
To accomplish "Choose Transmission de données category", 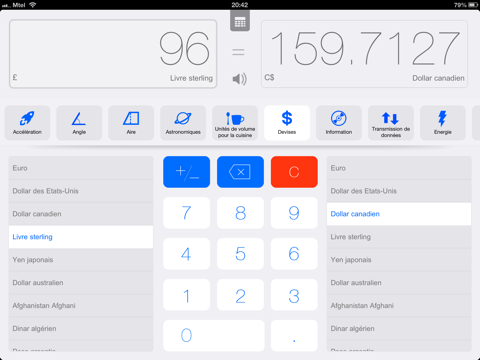I will point(391,123).
